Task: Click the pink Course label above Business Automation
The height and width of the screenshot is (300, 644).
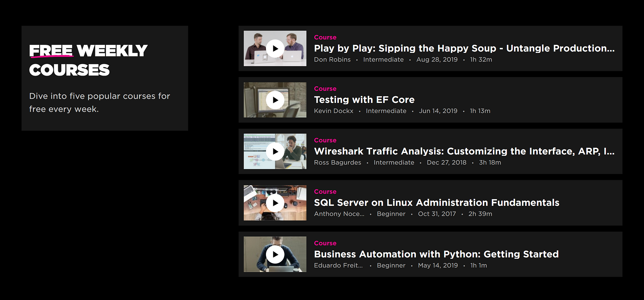Action: pyautogui.click(x=325, y=243)
